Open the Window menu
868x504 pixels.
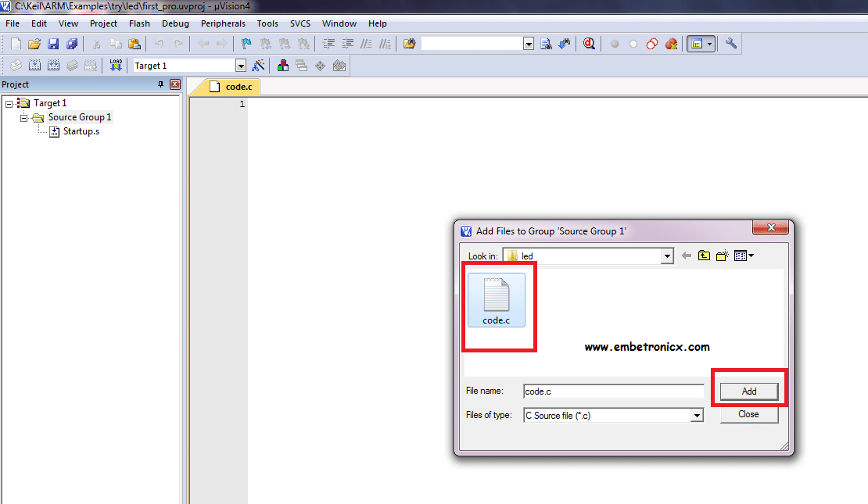339,23
